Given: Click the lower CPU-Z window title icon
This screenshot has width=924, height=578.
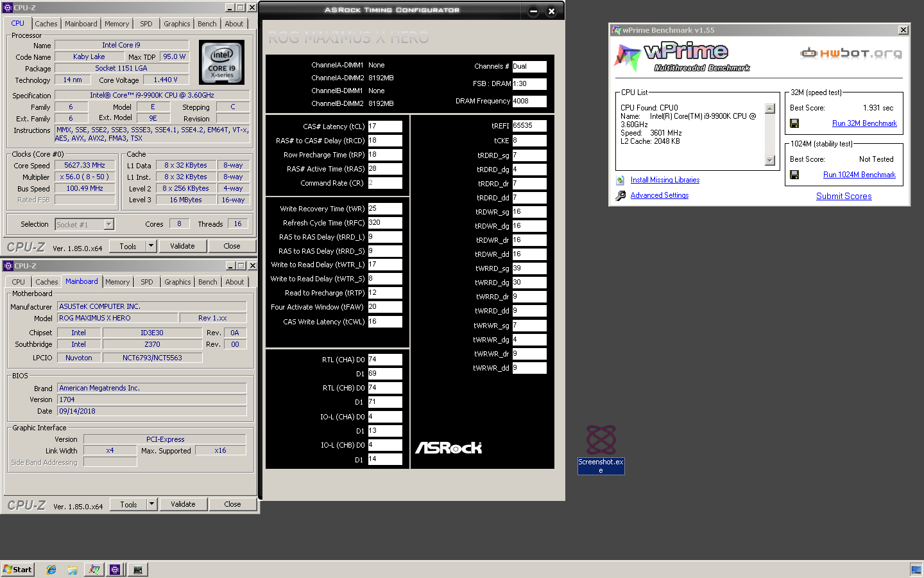Looking at the screenshot, I should click(x=8, y=266).
